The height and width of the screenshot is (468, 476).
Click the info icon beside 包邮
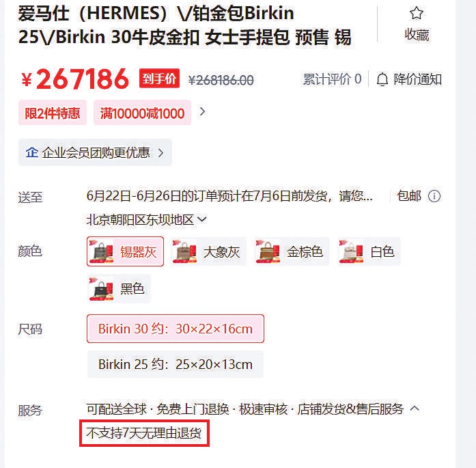(x=434, y=196)
